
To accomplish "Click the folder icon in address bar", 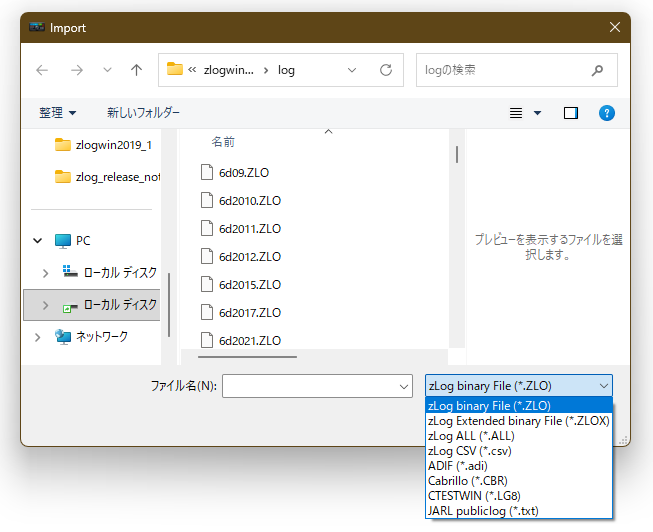I will click(174, 69).
